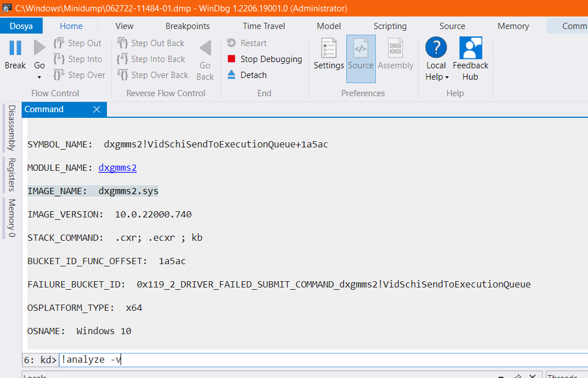Screen dimensions: 588x378
Task: Click the Break pause icon
Action: click(15, 48)
